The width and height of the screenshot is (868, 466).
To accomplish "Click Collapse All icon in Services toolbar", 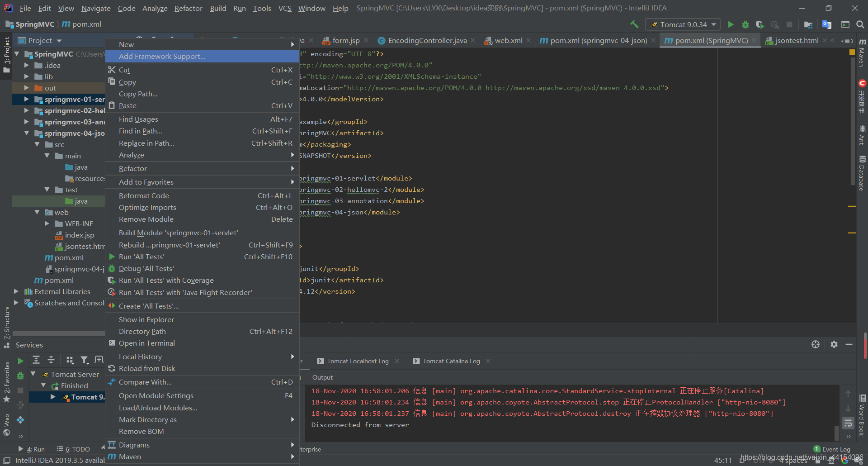I will click(x=51, y=360).
